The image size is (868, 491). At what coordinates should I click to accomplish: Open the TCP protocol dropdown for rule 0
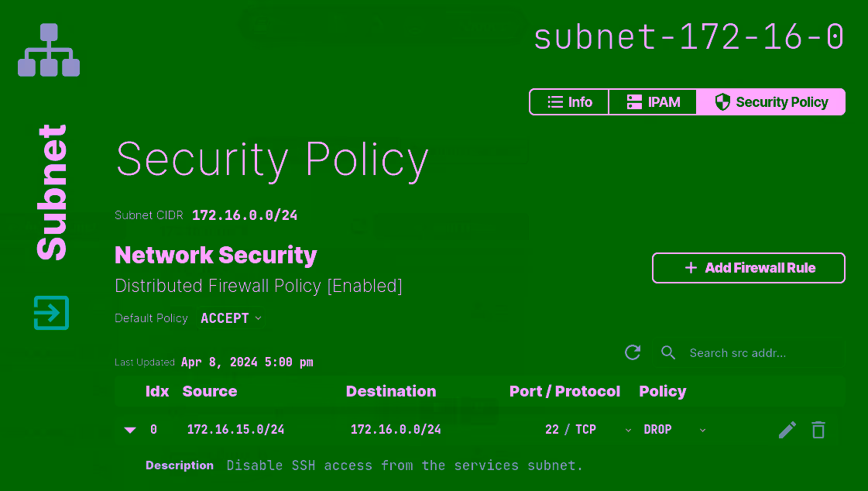(x=629, y=429)
